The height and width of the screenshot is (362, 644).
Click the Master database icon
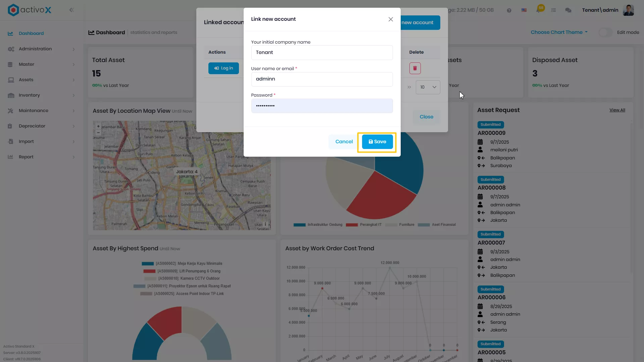point(10,64)
